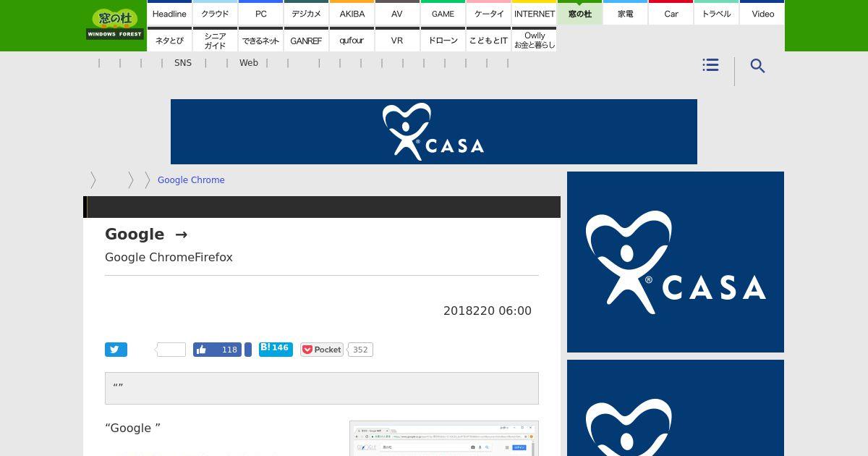
Task: Click the article date 2018220 06:00
Action: [488, 311]
